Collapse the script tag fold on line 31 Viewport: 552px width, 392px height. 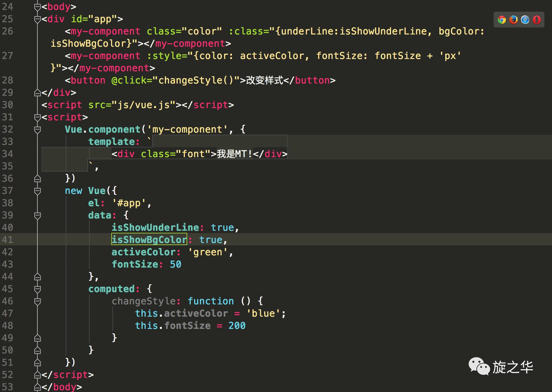(37, 117)
